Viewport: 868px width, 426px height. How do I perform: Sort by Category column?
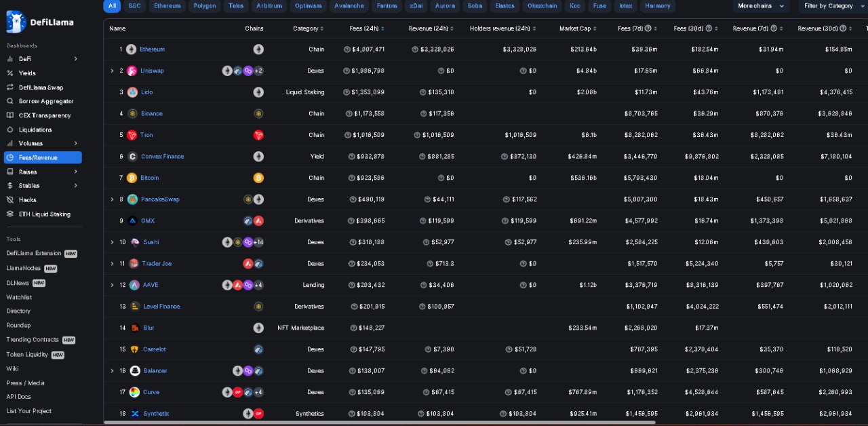tap(309, 28)
